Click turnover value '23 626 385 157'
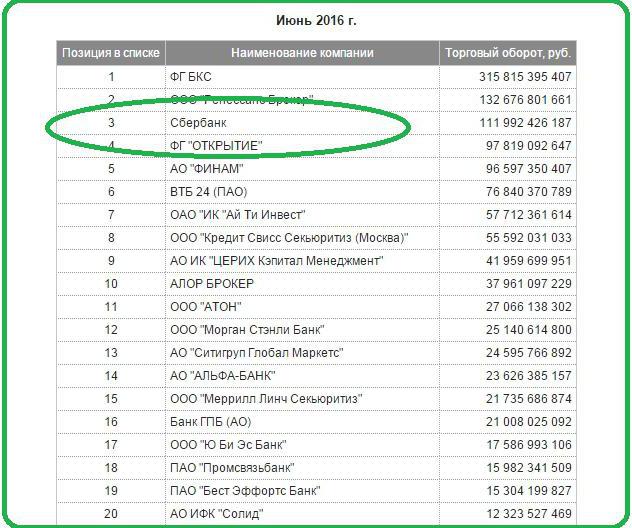The image size is (632, 528). (528, 376)
